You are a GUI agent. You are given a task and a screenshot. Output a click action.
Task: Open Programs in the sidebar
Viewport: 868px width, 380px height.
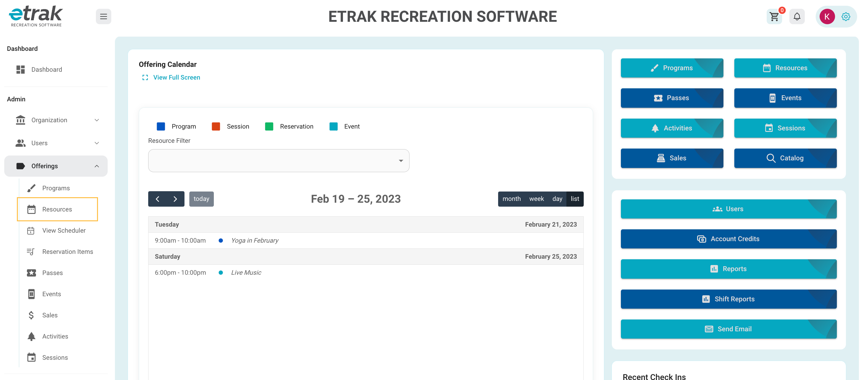58,188
